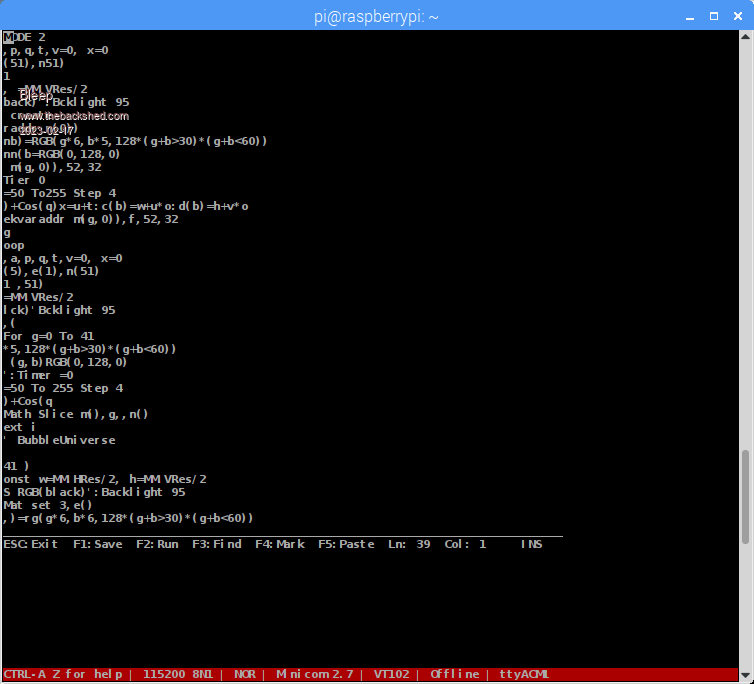The image size is (754, 684).
Task: Click the ttyACM1 port name in status bar
Action: point(524,674)
